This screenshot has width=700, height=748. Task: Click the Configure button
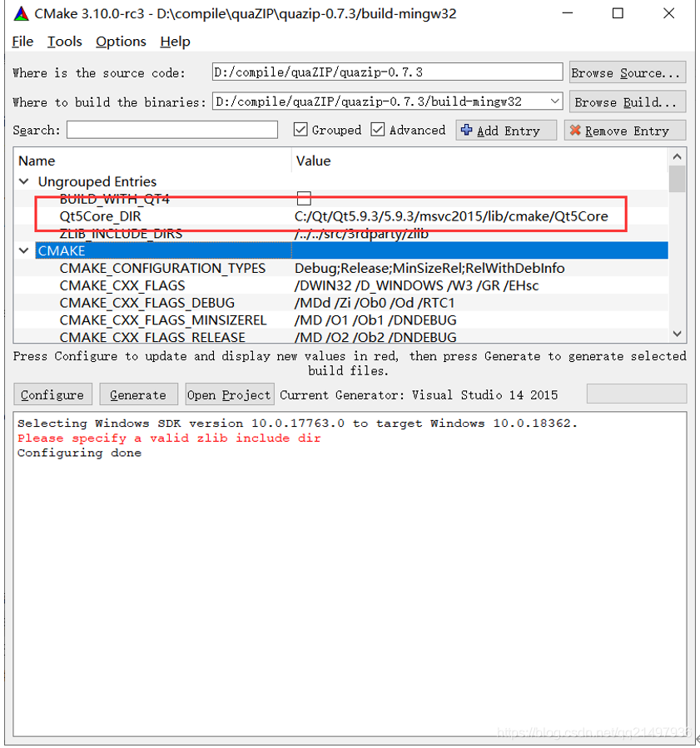[52, 394]
